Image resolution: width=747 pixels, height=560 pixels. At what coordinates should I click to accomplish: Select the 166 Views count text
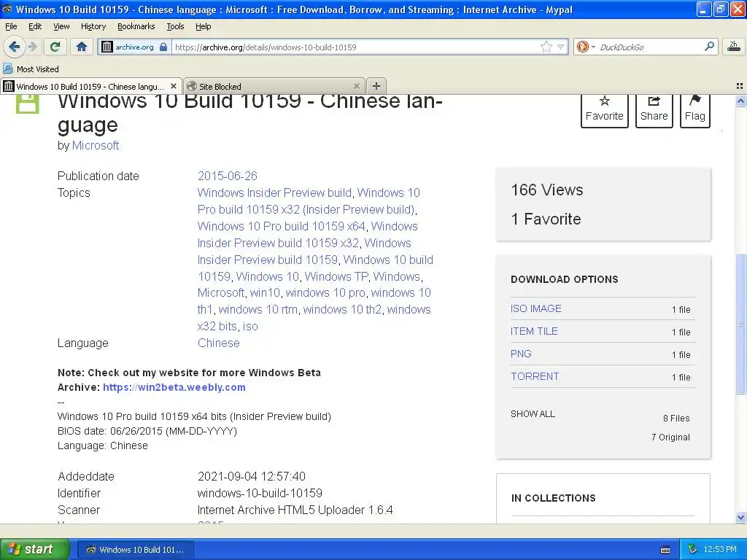(547, 190)
